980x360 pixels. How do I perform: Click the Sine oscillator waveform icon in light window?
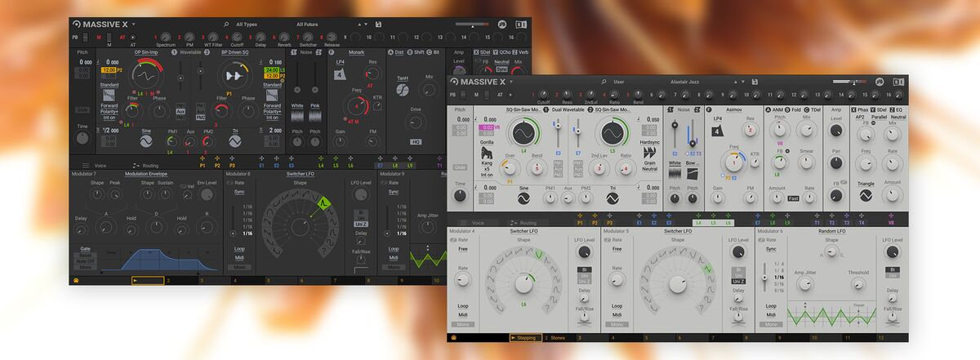pos(524,198)
